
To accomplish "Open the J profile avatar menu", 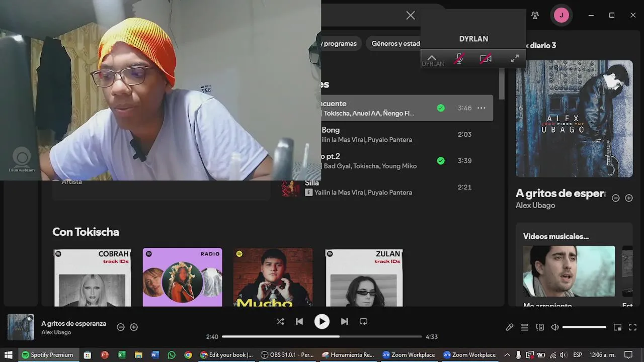I will point(561,15).
